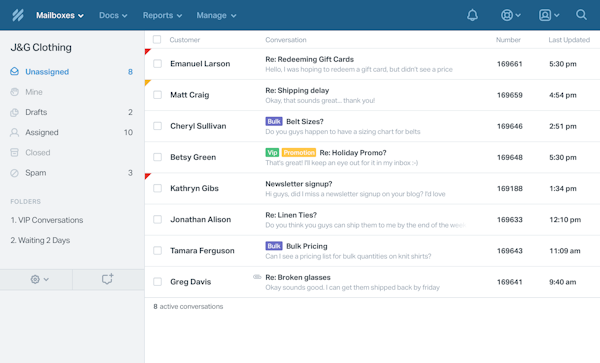Click the Vip tag on Holiday Promo
Screen dimensions: 600x363
pyautogui.click(x=272, y=153)
